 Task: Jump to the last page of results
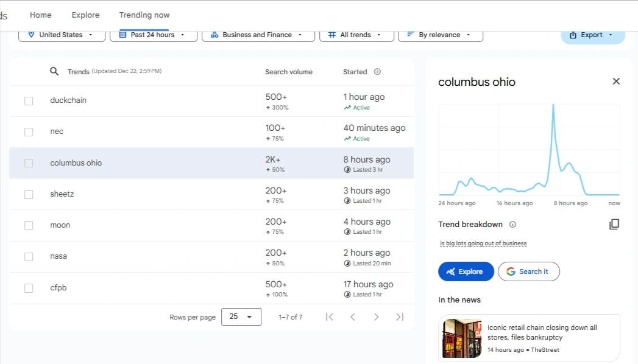[400, 317]
